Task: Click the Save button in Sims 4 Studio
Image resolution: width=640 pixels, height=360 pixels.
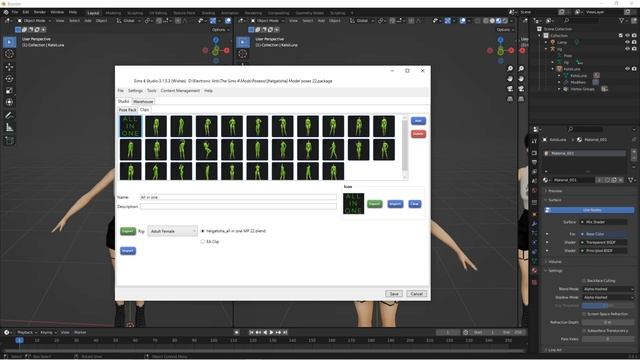Action: click(394, 294)
